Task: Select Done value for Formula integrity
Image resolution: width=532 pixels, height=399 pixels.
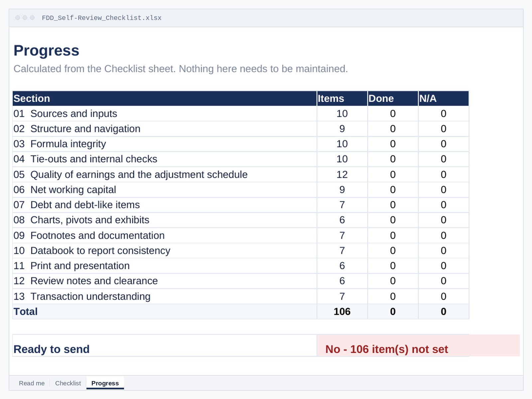Action: (393, 144)
